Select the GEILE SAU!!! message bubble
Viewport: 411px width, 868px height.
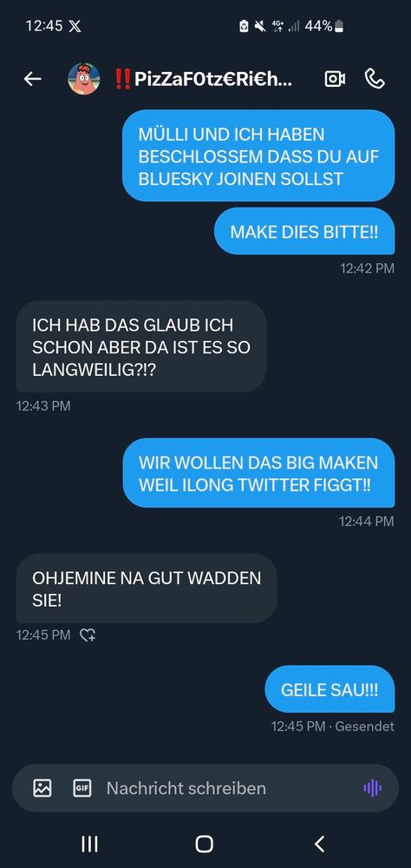[329, 689]
